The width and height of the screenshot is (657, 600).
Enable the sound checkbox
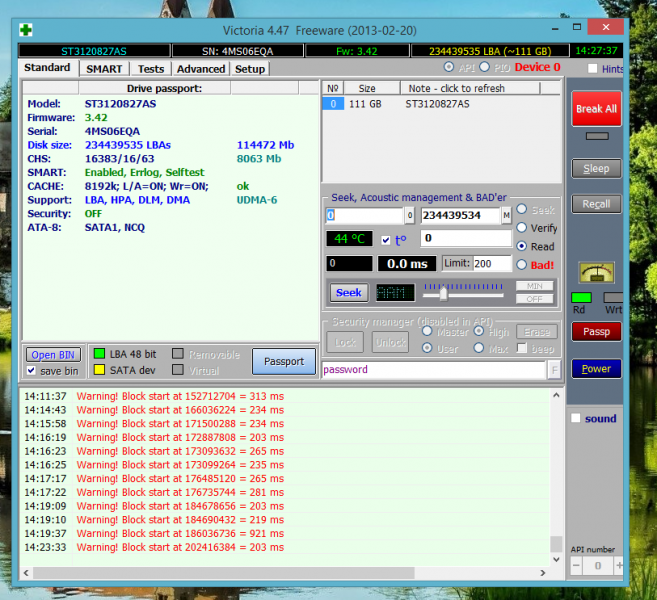click(576, 419)
